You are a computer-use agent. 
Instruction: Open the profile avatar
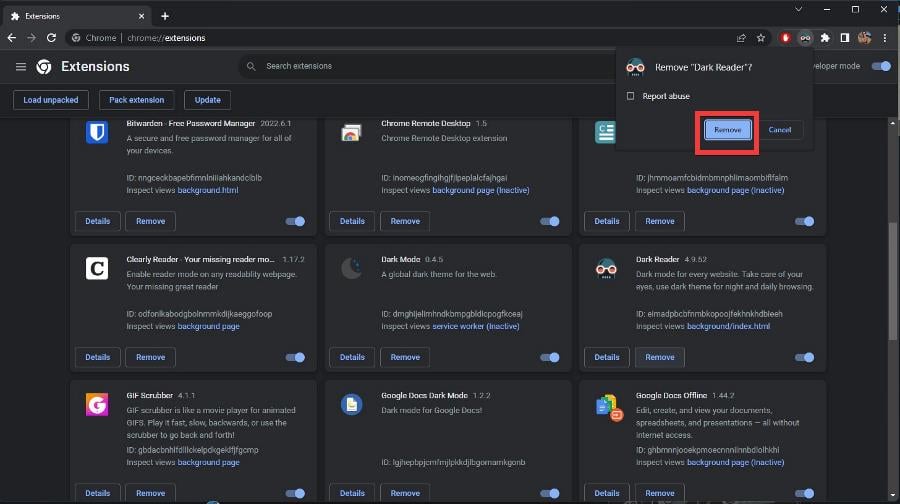(x=864, y=38)
